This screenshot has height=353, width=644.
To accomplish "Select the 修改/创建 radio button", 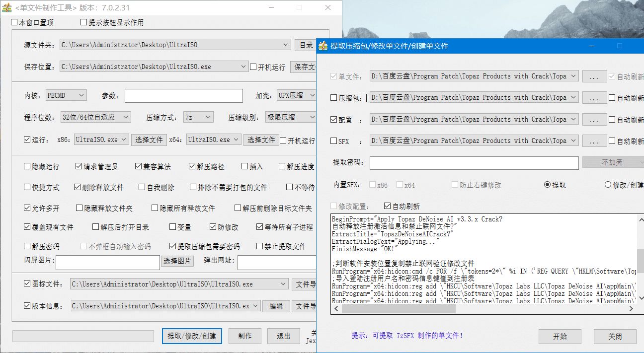I will pos(608,185).
